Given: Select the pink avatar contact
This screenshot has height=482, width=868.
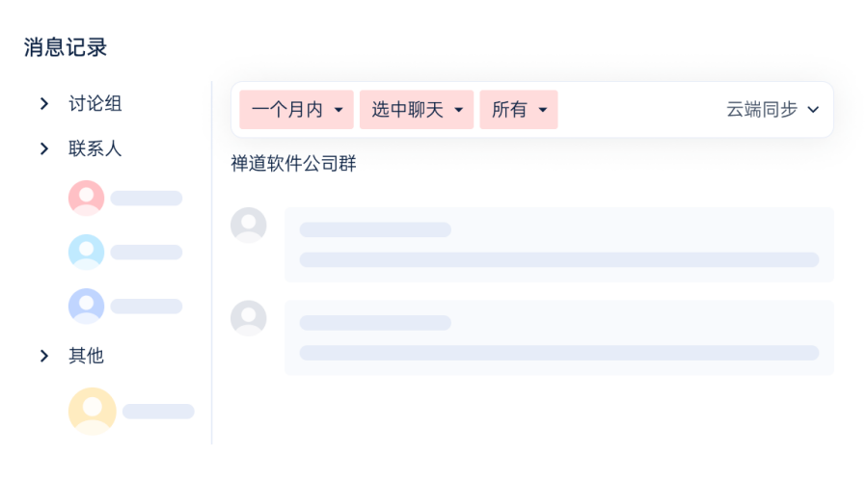Looking at the screenshot, I should click(87, 198).
